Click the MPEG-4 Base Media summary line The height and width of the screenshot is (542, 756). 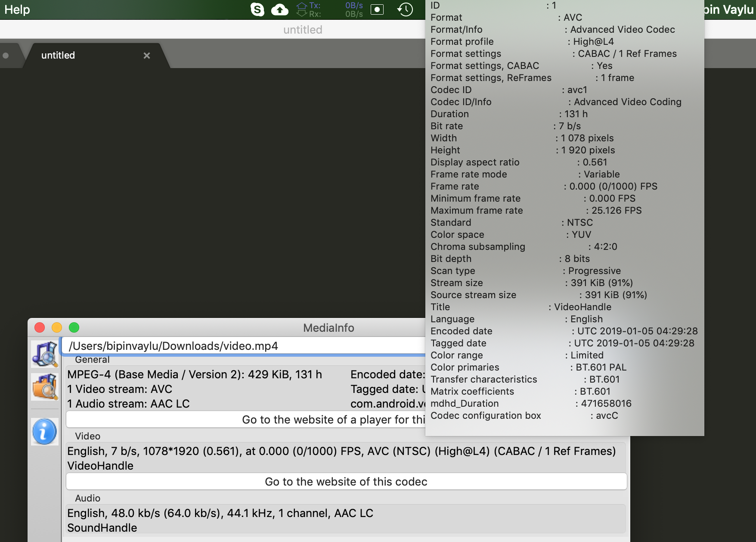tap(195, 374)
